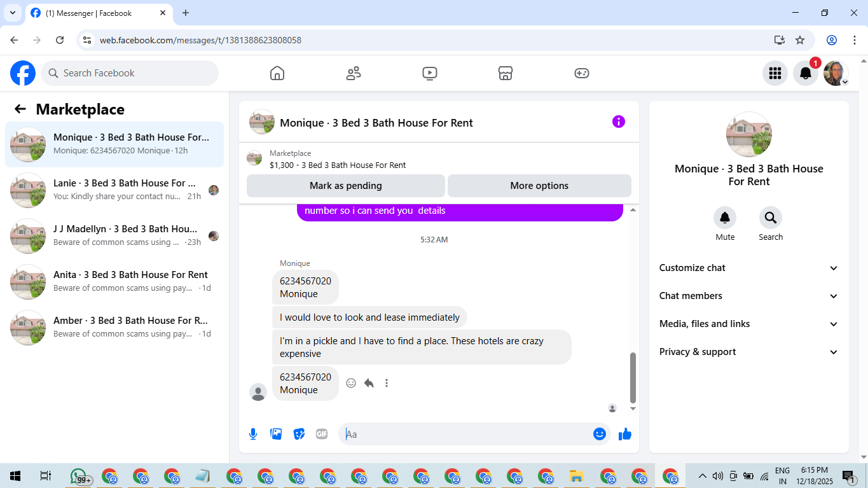Expand Privacy & support section
868x488 pixels.
pyautogui.click(x=749, y=352)
